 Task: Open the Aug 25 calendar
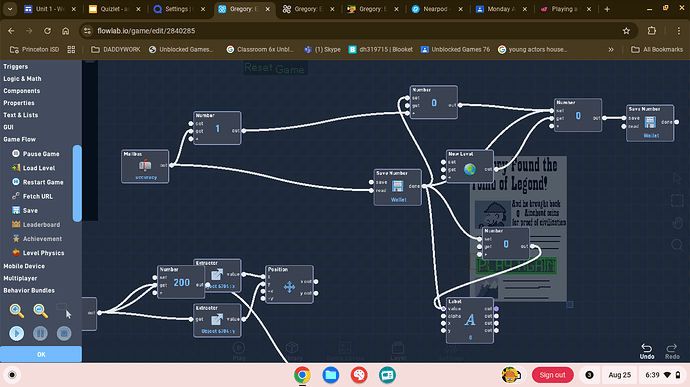[x=620, y=375]
